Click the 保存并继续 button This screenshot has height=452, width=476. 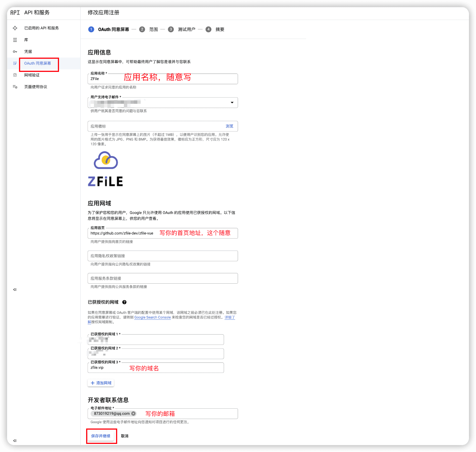[x=101, y=436]
